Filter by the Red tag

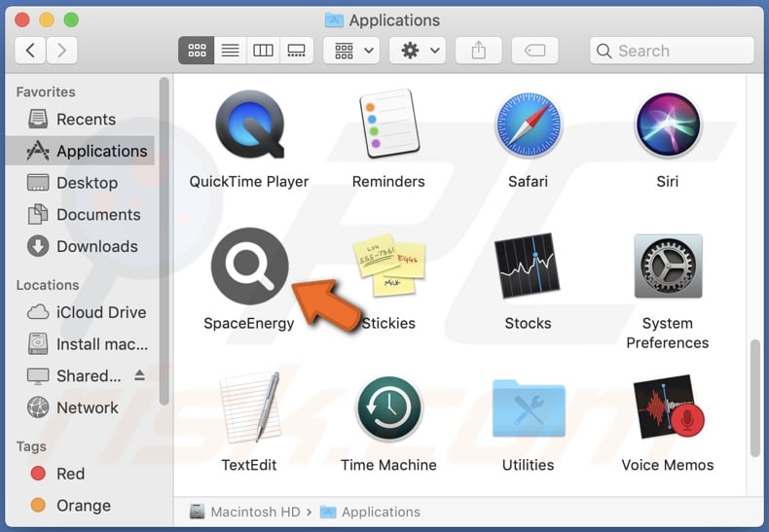pyautogui.click(x=81, y=474)
